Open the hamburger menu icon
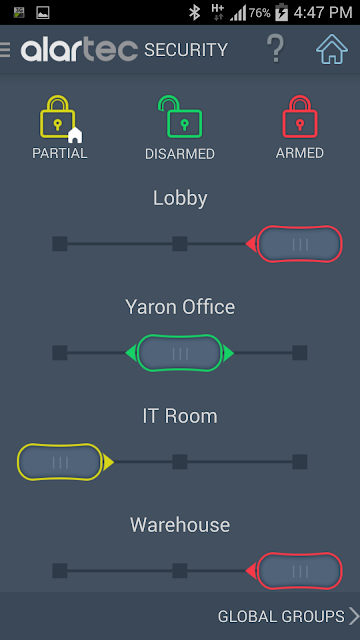Image resolution: width=360 pixels, height=640 pixels. pyautogui.click(x=4, y=50)
